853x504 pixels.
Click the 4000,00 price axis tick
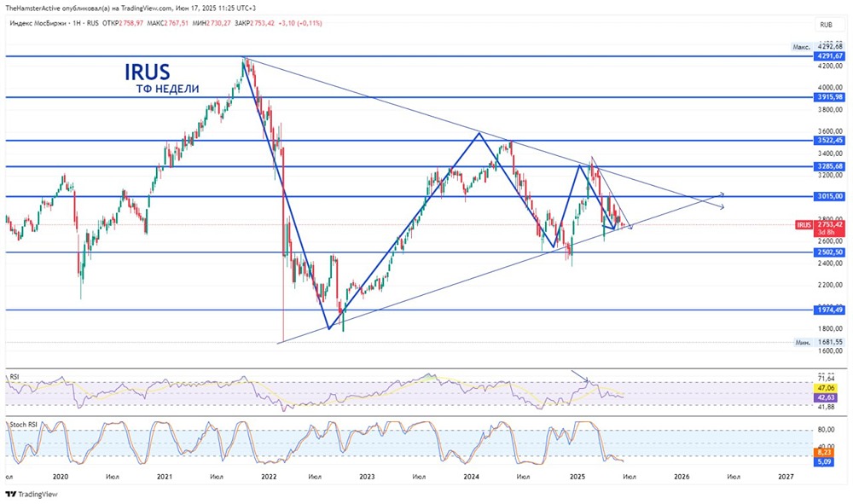click(x=832, y=88)
